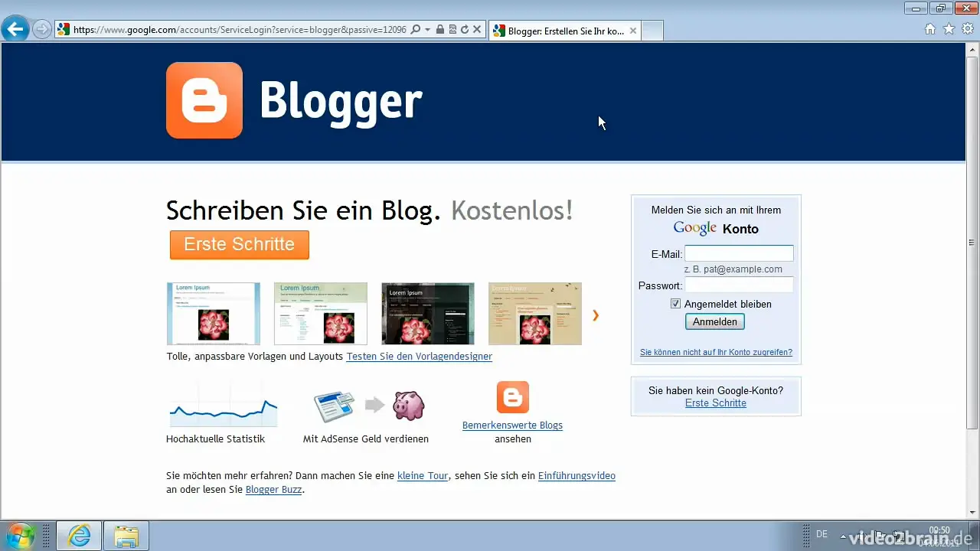Click the browser Back arrow button
The image size is (980, 551).
(x=15, y=30)
